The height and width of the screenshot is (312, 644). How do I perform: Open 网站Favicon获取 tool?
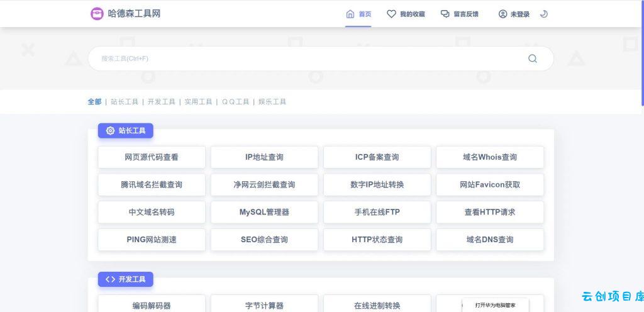pyautogui.click(x=490, y=185)
